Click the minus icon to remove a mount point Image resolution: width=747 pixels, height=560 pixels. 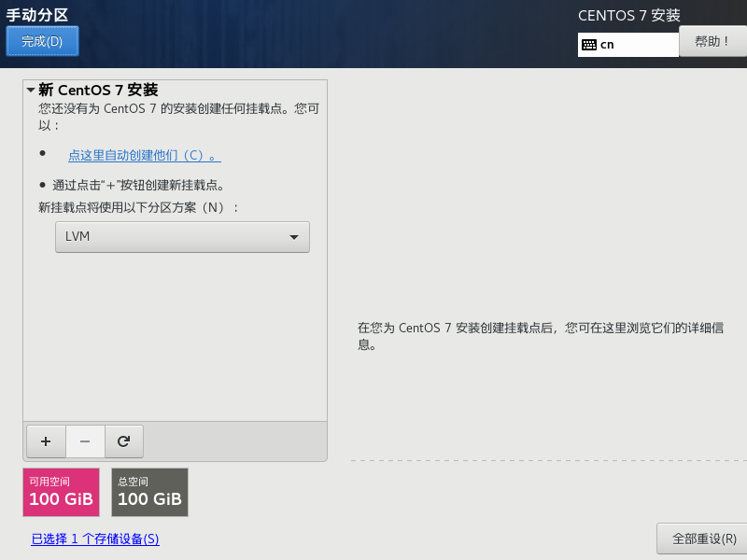(x=84, y=441)
